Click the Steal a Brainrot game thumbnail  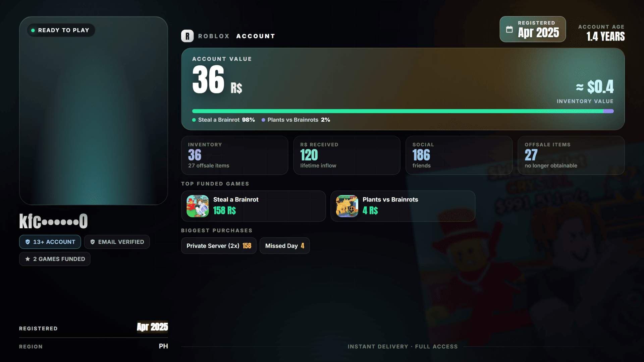point(198,206)
